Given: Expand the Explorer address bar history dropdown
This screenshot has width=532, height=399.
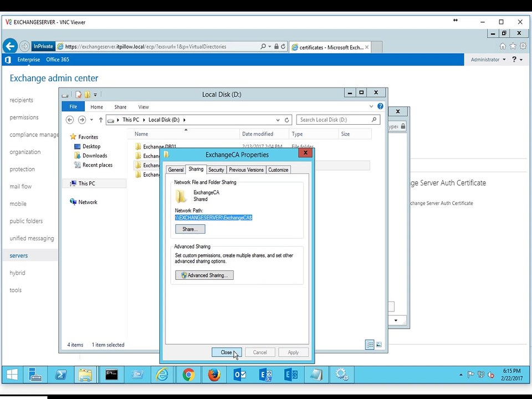Looking at the screenshot, I should tap(278, 120).
